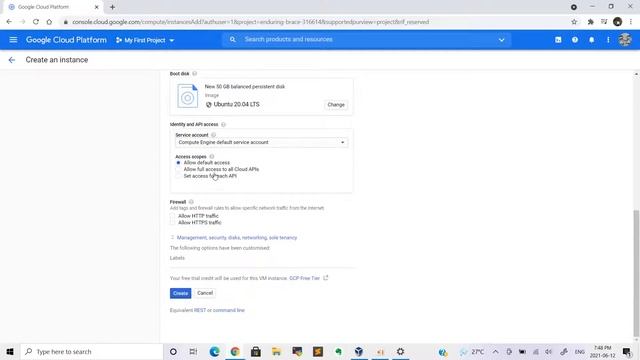Click the Service account help icon
Image resolution: width=640 pixels, height=360 pixels.
(213, 135)
